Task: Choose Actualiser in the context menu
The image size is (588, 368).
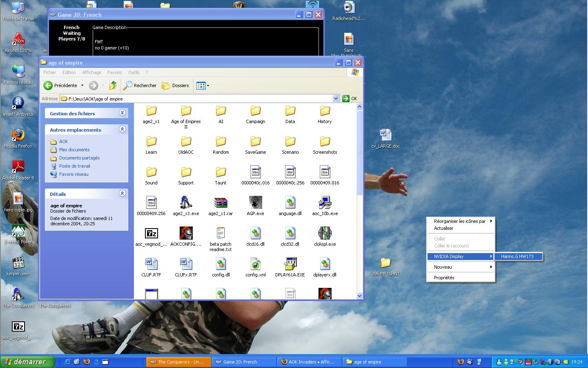Action: click(x=461, y=228)
